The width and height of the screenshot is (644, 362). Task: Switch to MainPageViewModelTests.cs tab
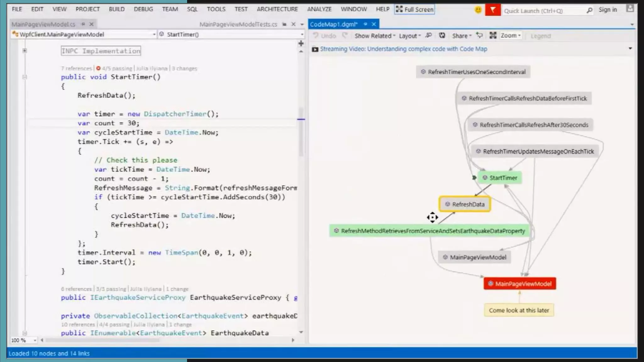click(x=238, y=24)
